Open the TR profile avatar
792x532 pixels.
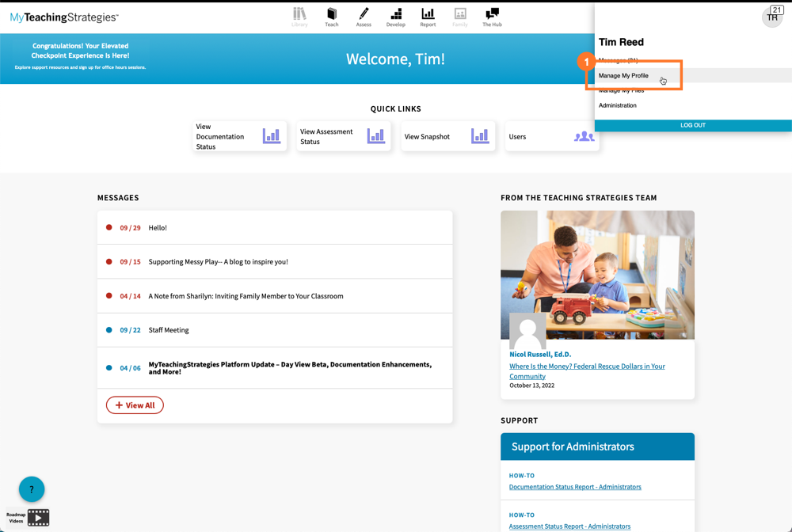click(x=772, y=16)
